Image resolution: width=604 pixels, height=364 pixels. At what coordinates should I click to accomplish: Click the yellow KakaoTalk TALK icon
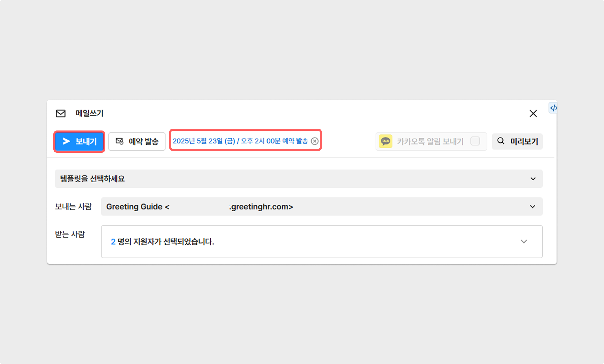(385, 141)
